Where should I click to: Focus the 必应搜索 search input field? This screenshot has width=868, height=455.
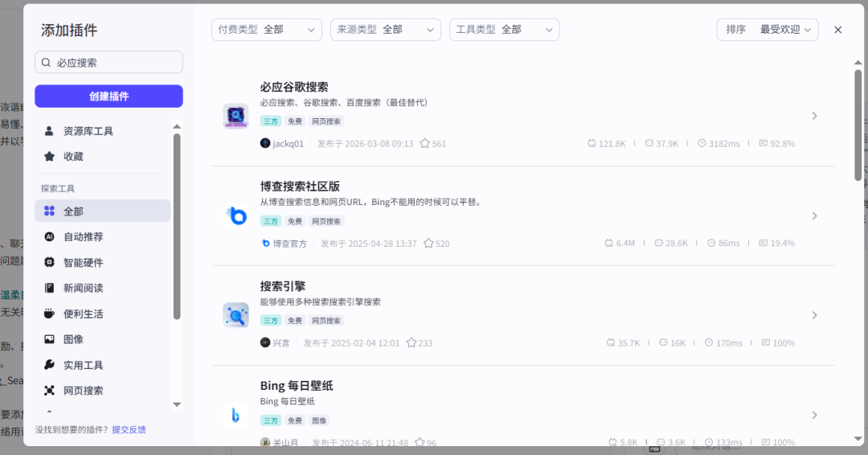pyautogui.click(x=109, y=63)
